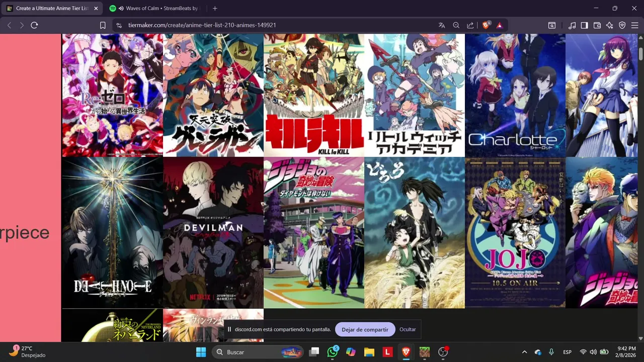Reload the TierMaker page
This screenshot has width=644, height=362.
coord(34,25)
